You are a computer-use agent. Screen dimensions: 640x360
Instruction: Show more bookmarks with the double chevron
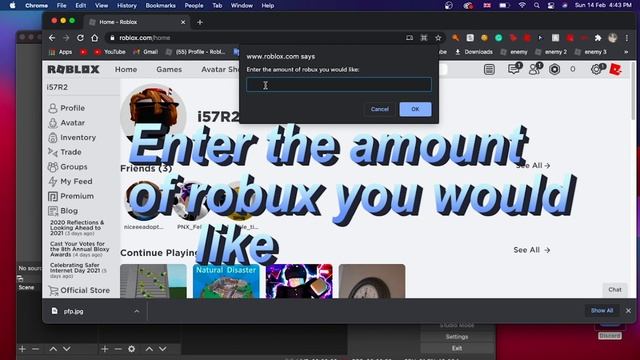pyautogui.click(x=626, y=52)
